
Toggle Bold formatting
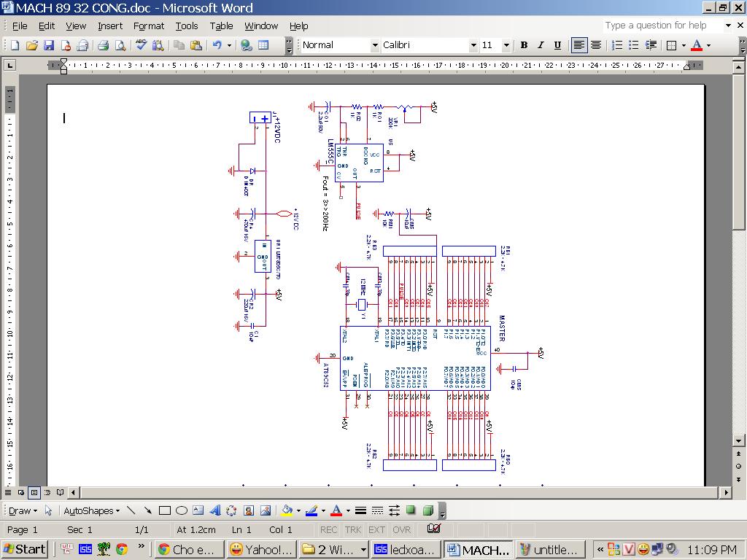[x=523, y=45]
